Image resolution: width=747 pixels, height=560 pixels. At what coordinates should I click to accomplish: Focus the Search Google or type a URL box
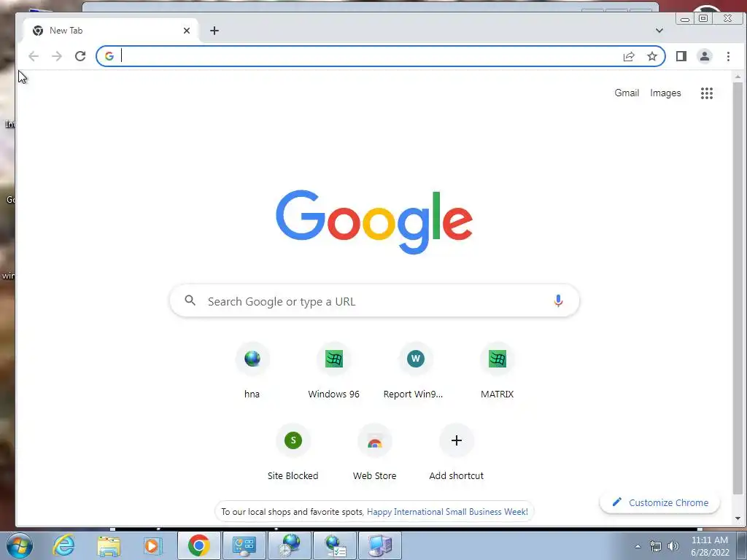coord(375,300)
